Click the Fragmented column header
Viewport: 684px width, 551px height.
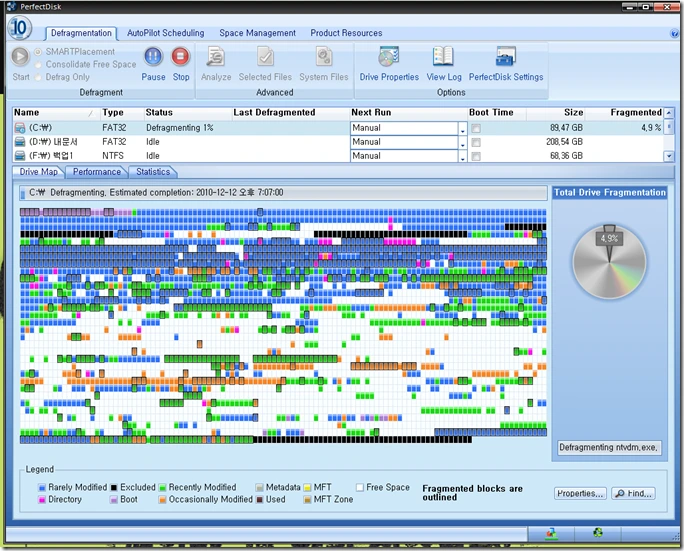(x=624, y=113)
